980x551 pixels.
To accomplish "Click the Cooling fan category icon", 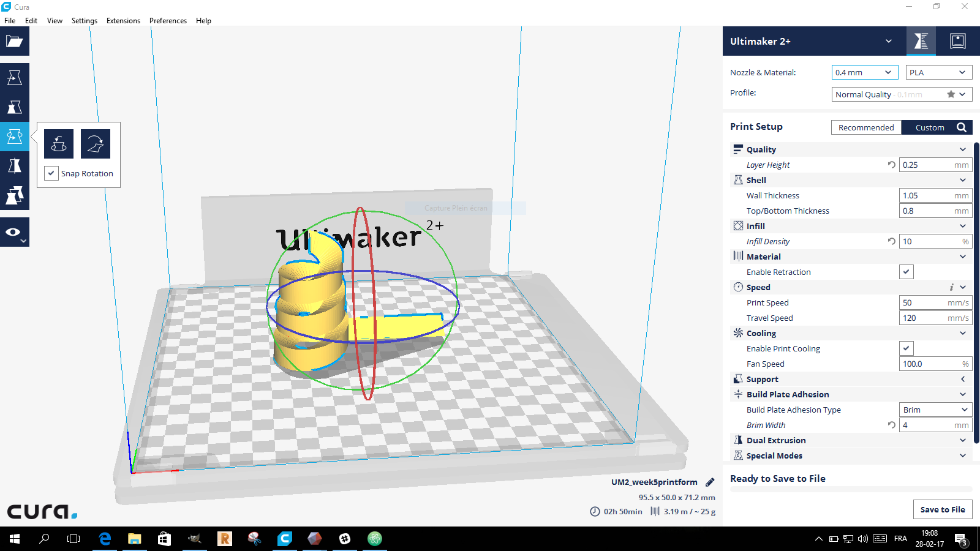I will pos(738,333).
